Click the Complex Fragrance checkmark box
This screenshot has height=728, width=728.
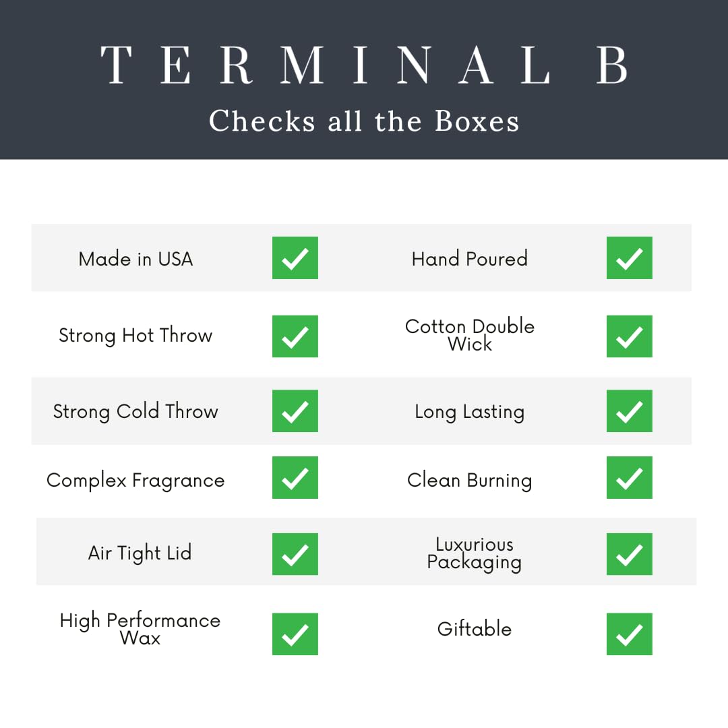tap(295, 478)
